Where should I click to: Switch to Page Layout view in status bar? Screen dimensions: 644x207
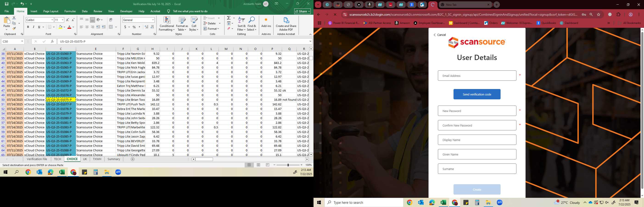click(258, 165)
